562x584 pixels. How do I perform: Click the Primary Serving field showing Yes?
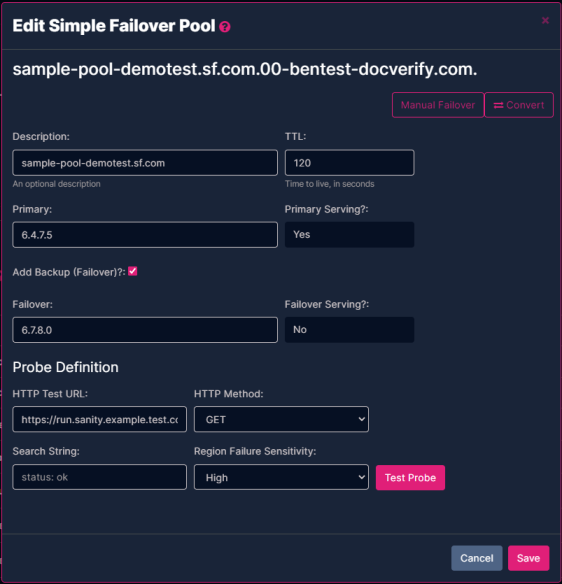pyautogui.click(x=349, y=235)
